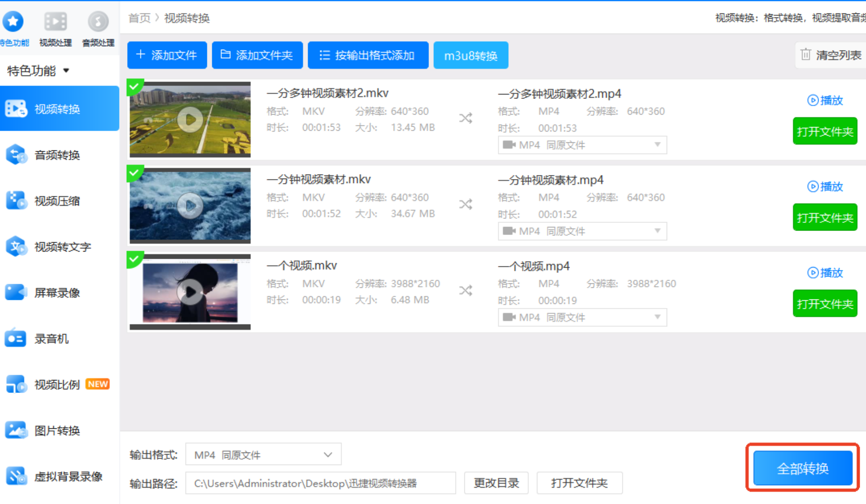Open 音频转换 in the sidebar
The image size is (866, 504).
click(60, 155)
